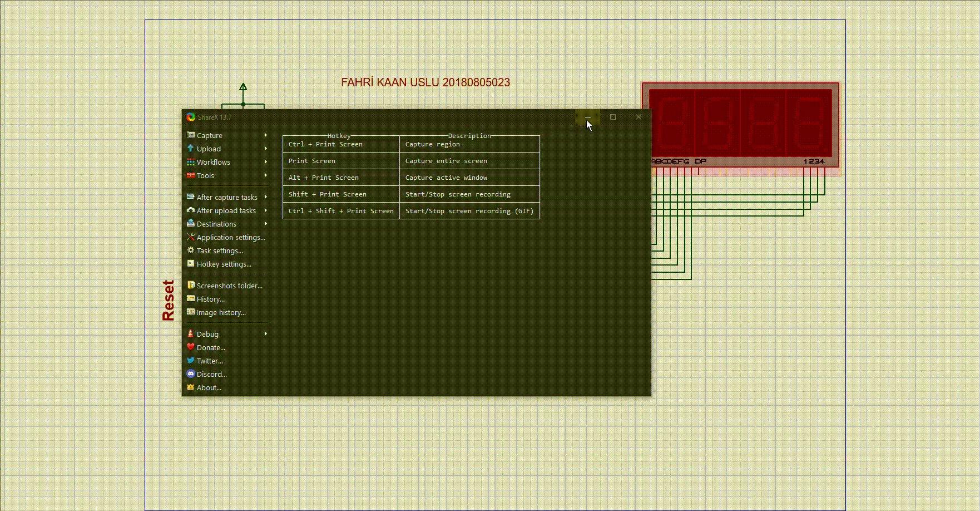980x511 pixels.
Task: Maximize the ShareX window
Action: 613,117
